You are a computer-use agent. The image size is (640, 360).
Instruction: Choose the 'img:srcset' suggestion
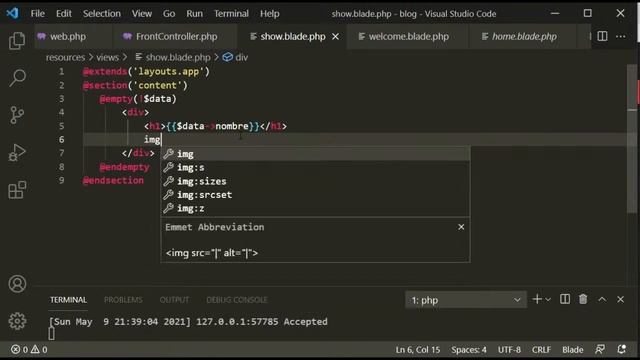[x=315, y=195]
